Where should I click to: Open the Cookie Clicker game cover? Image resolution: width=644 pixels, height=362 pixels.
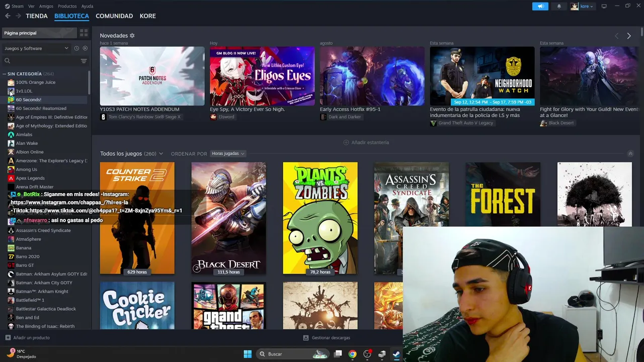click(137, 306)
